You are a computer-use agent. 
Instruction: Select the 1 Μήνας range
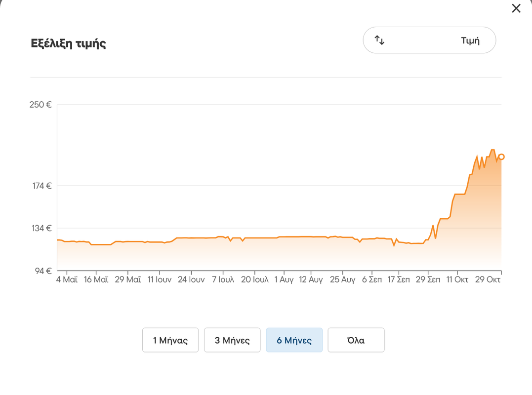170,340
